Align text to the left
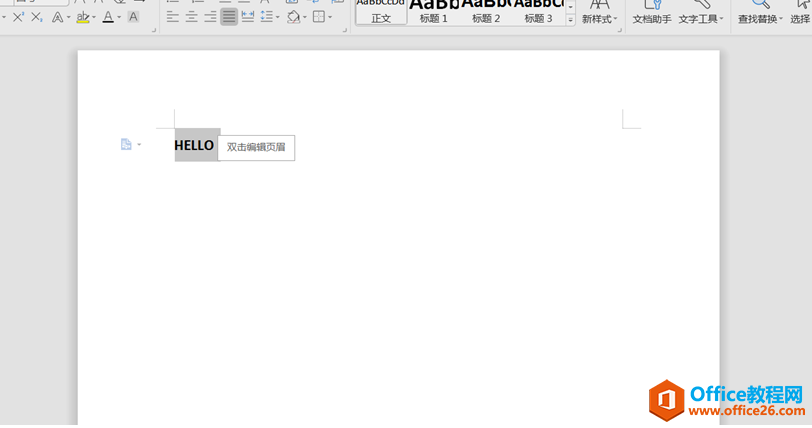 tap(172, 17)
